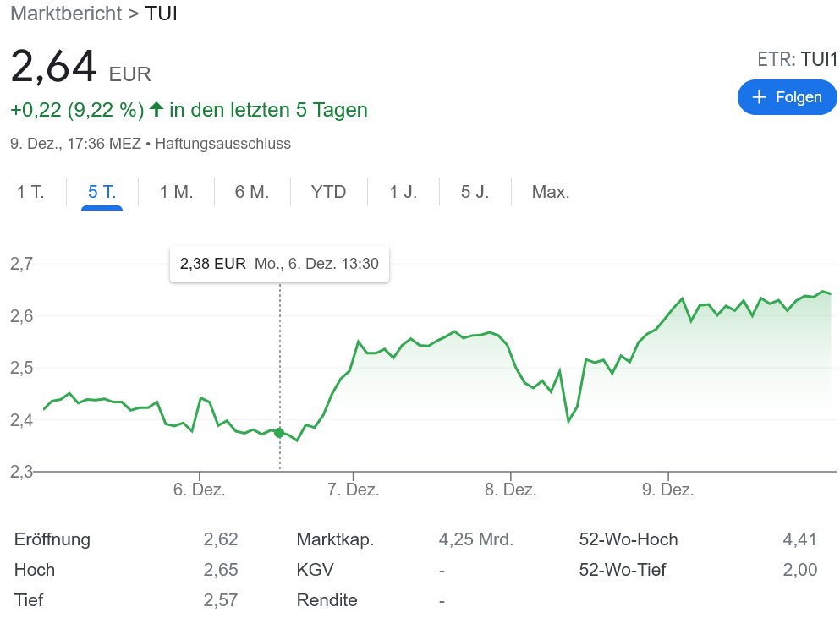This screenshot has height=629, width=840.
Task: Click the 52-Wo-Hoch value 4,41
Action: 799,539
